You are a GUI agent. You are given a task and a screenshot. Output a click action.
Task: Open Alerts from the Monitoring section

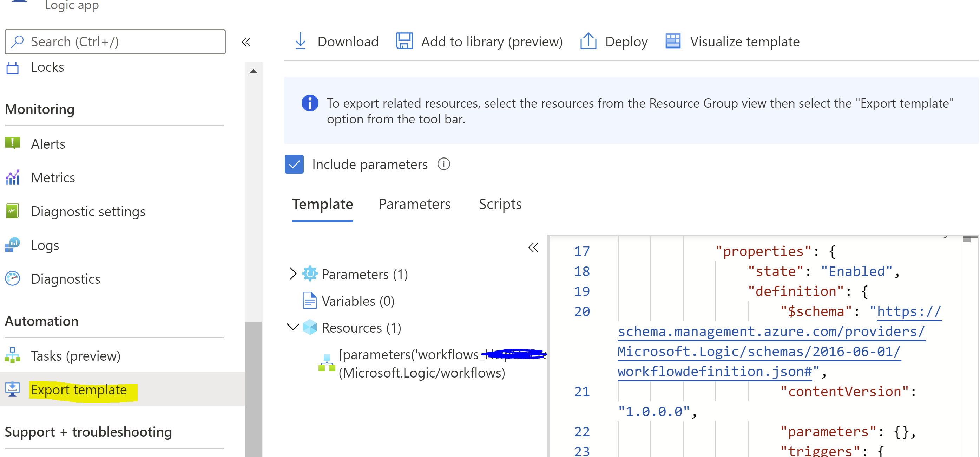click(48, 144)
